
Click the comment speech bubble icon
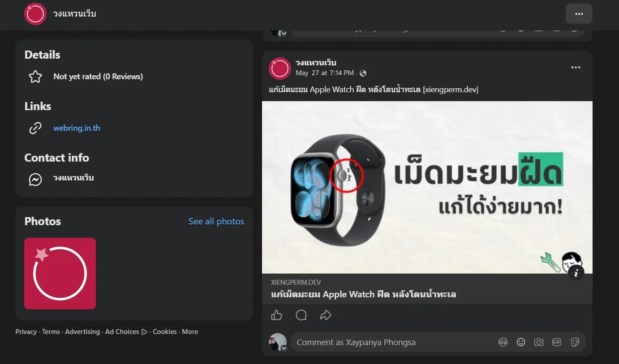(301, 315)
